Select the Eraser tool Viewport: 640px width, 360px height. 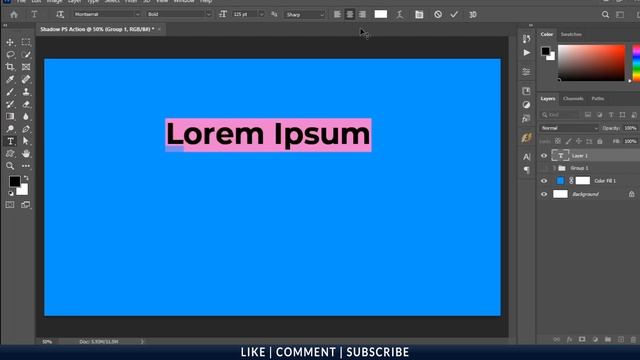[x=26, y=104]
